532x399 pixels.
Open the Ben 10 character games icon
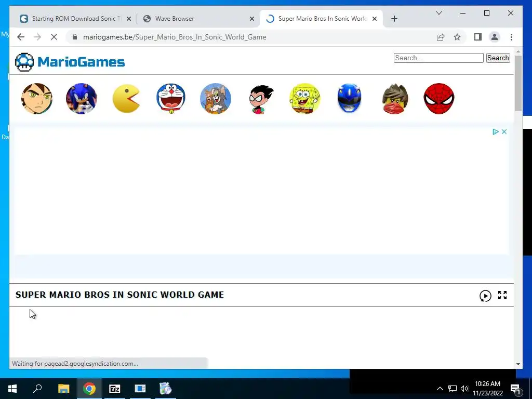(x=37, y=98)
